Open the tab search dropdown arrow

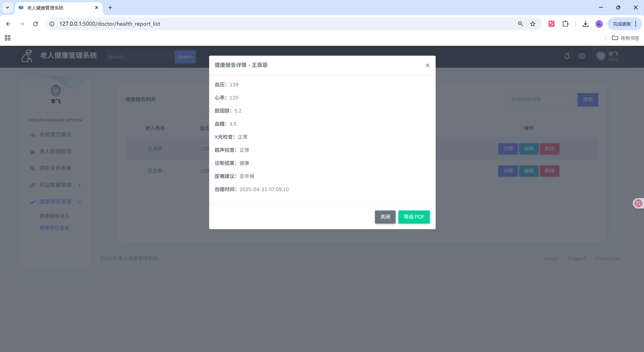[x=8, y=8]
